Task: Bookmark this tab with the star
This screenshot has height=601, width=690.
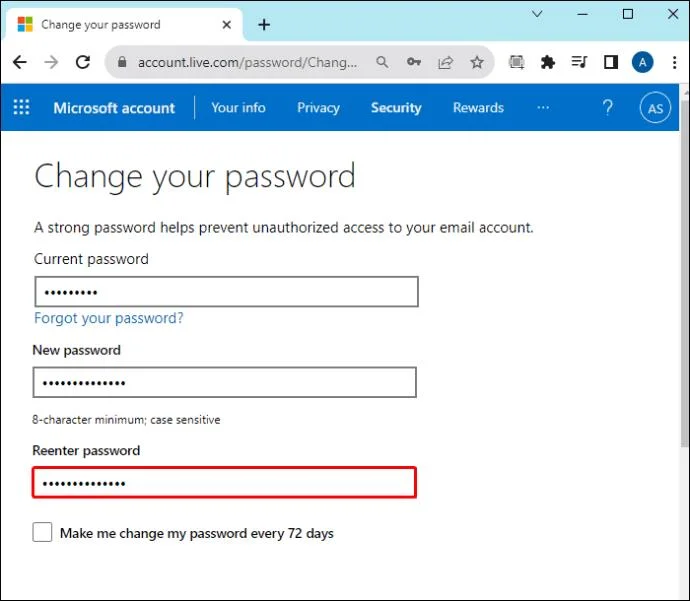Action: coord(477,62)
